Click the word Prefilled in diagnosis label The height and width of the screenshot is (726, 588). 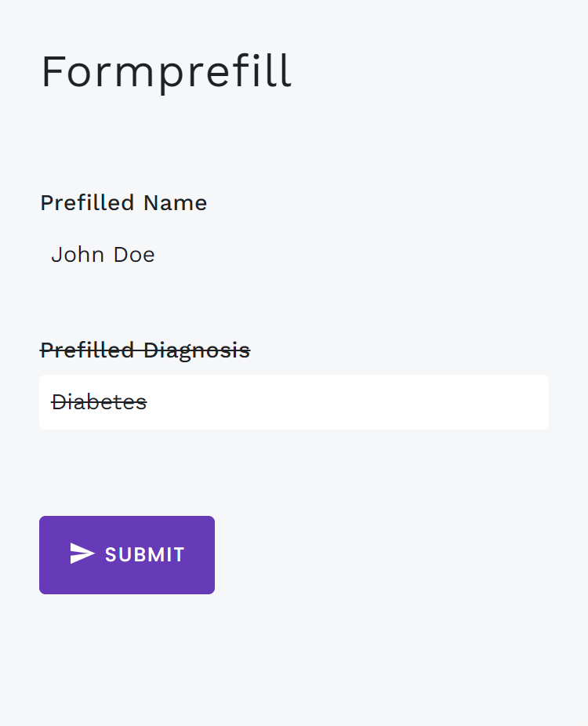[87, 350]
